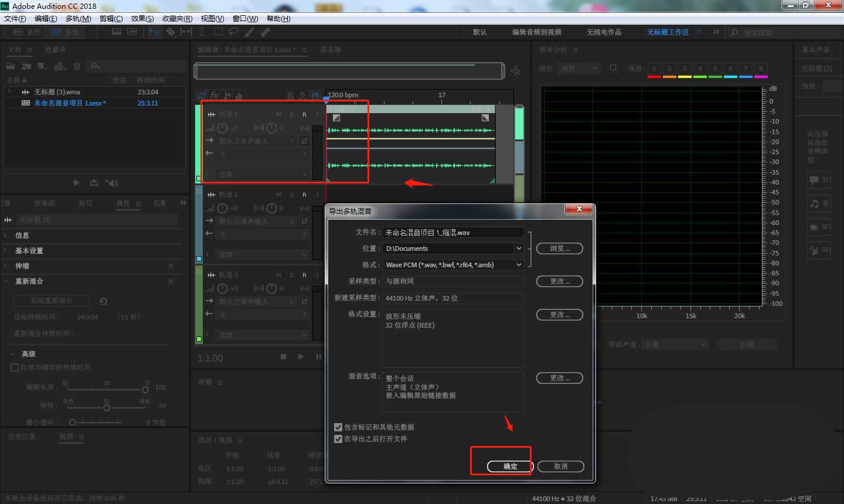Select the Razor tool in the toolbar
The height and width of the screenshot is (504, 844).
click(171, 32)
